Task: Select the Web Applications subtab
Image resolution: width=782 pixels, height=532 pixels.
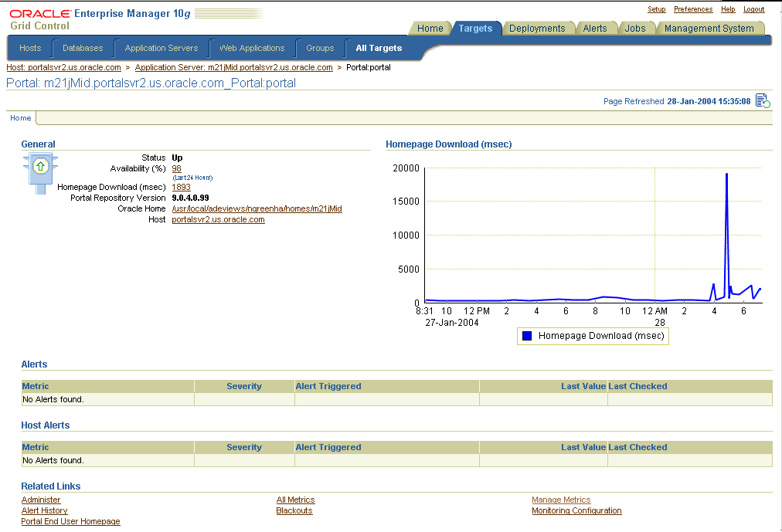Action: pos(252,48)
